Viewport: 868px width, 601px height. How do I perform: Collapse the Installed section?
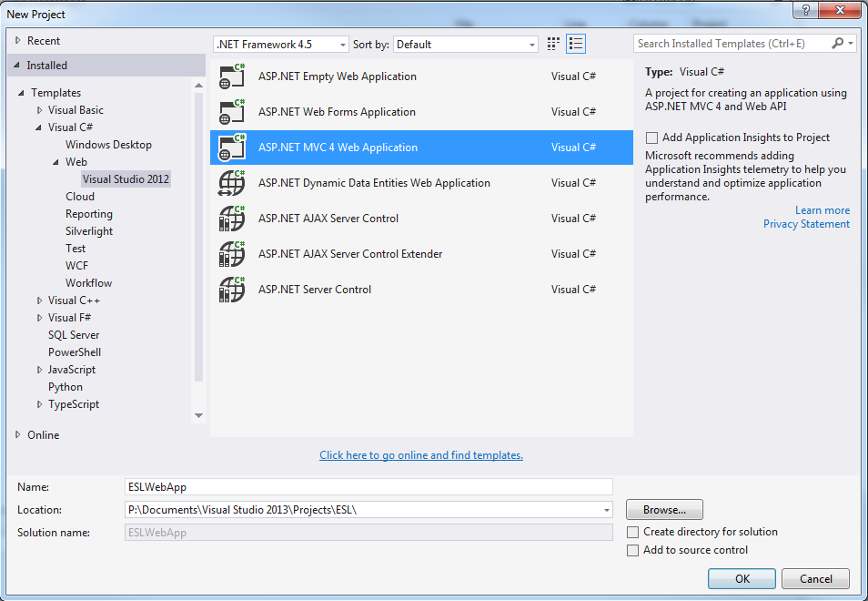click(x=17, y=66)
